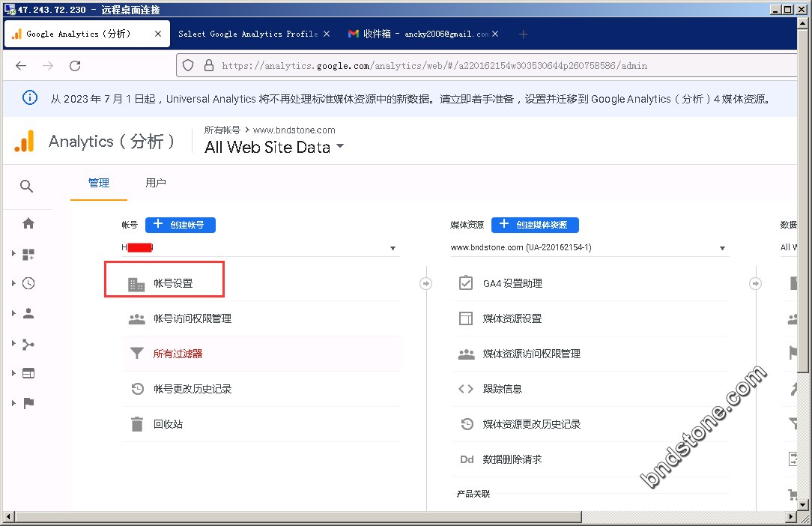Image resolution: width=812 pixels, height=526 pixels.
Task: Open the Customization dashboard icon
Action: pos(28,254)
